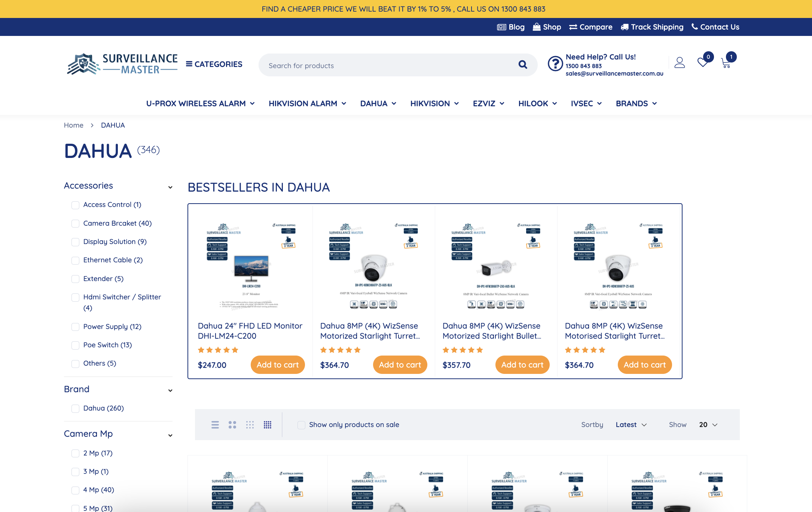Image resolution: width=812 pixels, height=512 pixels.
Task: Select the two-column grid view icon
Action: click(232, 425)
